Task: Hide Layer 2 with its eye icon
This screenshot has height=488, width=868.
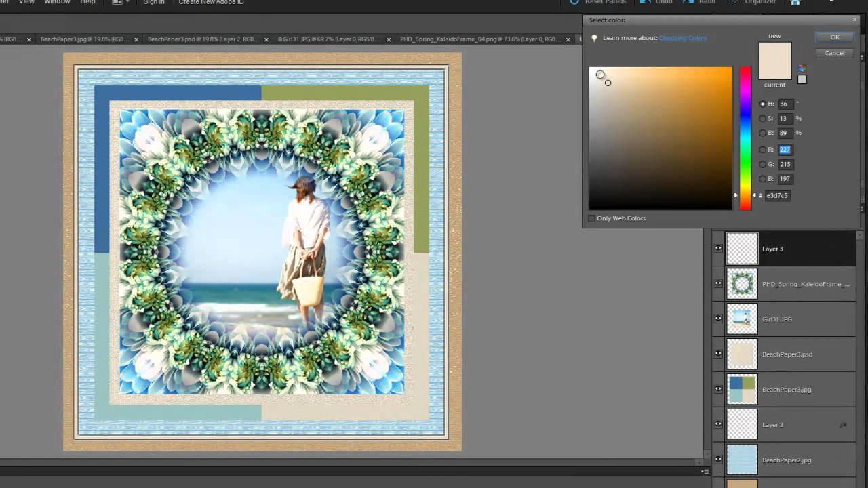Action: (x=718, y=425)
